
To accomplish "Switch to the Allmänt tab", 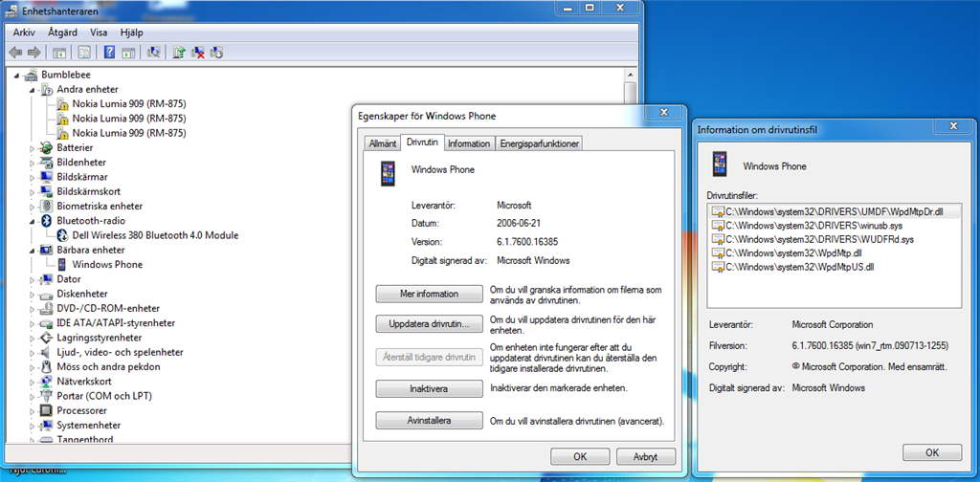I will coord(383,143).
